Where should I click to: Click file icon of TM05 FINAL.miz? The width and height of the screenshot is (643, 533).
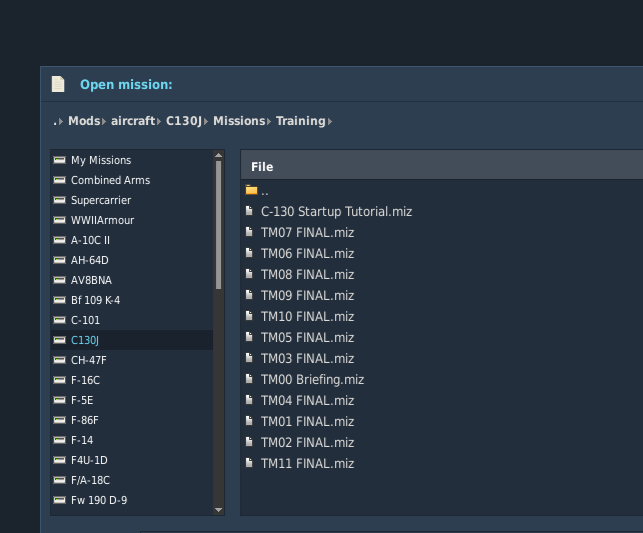(249, 337)
